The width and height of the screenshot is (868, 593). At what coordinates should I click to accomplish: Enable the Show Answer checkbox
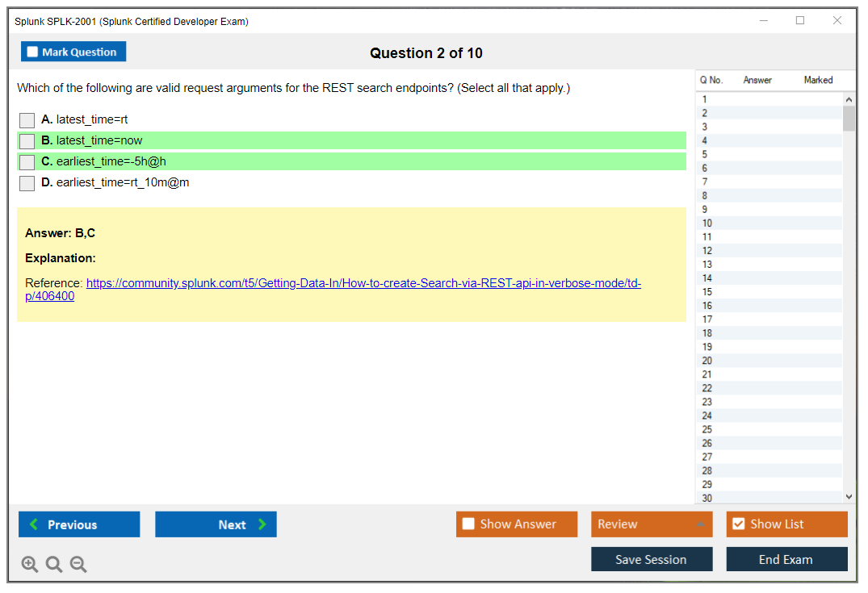(468, 524)
